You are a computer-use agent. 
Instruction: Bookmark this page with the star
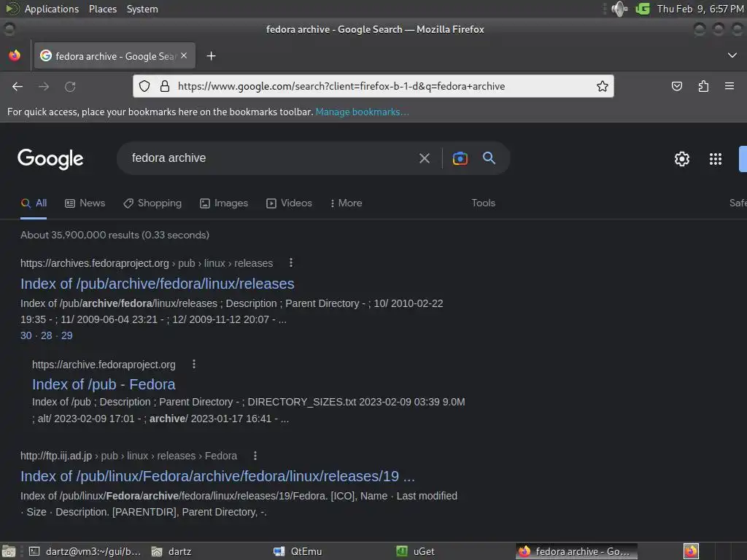coord(602,86)
